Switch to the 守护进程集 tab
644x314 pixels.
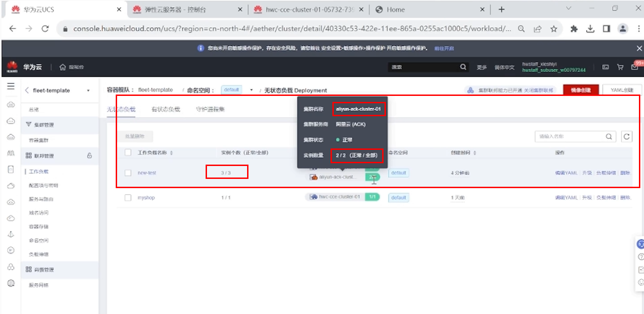tap(210, 109)
